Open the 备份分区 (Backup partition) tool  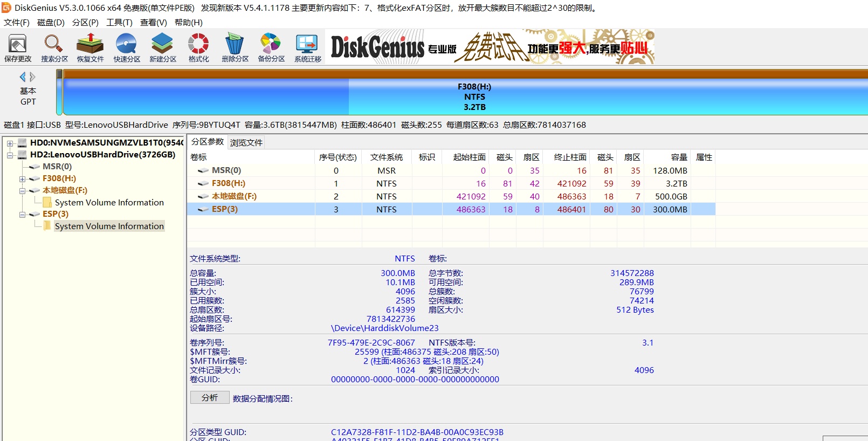tap(271, 47)
